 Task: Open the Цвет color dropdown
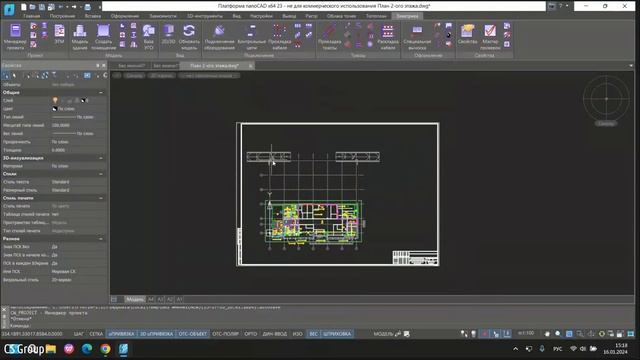tap(78, 109)
